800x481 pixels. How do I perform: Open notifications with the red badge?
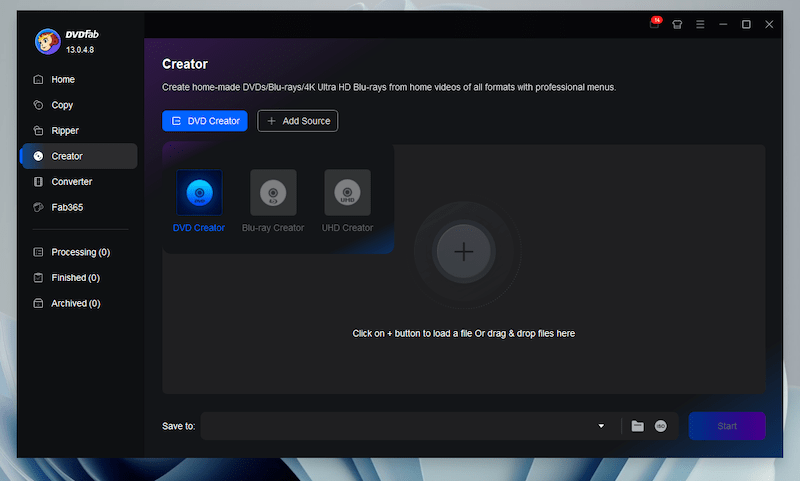(x=655, y=24)
